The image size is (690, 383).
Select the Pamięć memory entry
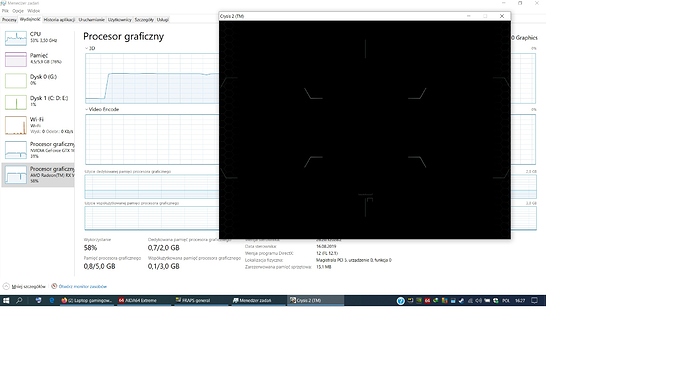click(x=37, y=59)
